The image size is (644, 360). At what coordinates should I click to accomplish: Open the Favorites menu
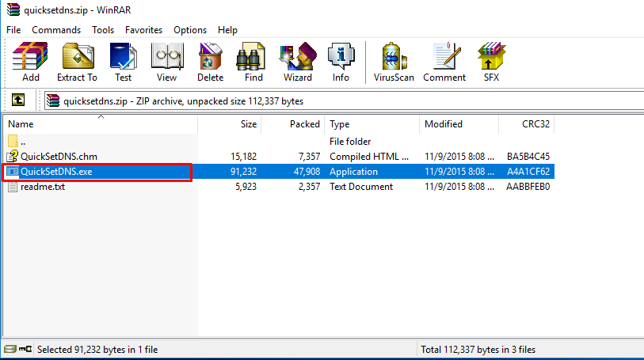143,30
